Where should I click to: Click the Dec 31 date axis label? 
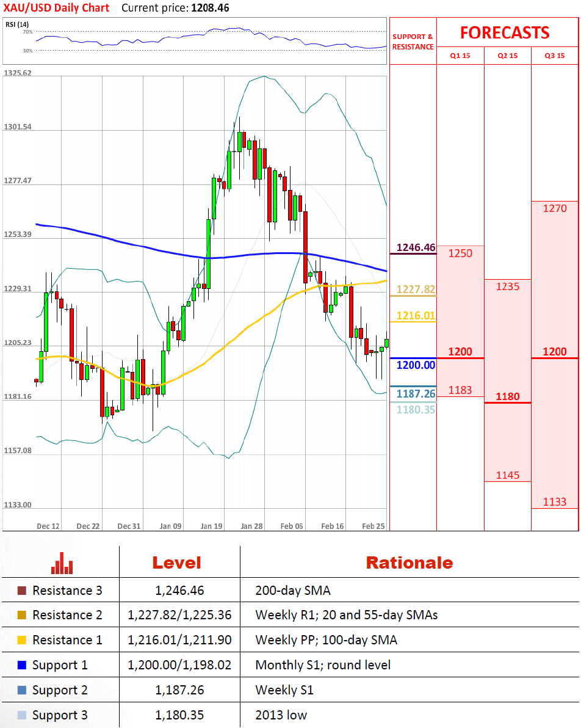coord(129,526)
